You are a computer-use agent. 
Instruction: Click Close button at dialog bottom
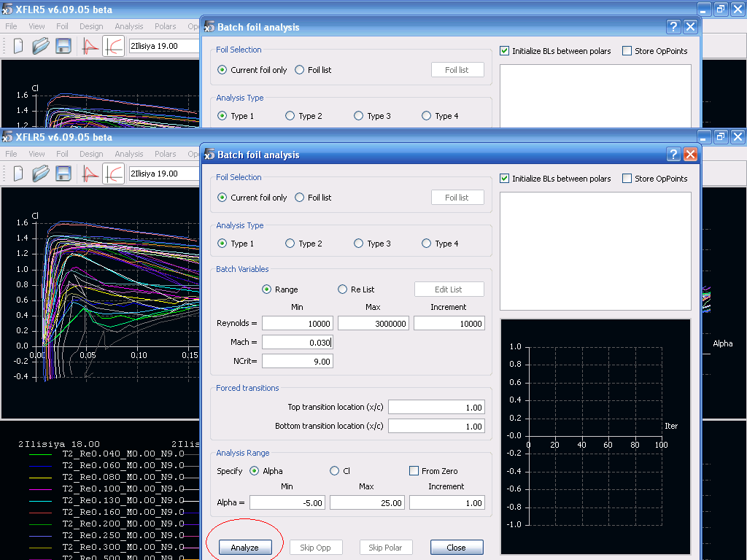tap(457, 548)
